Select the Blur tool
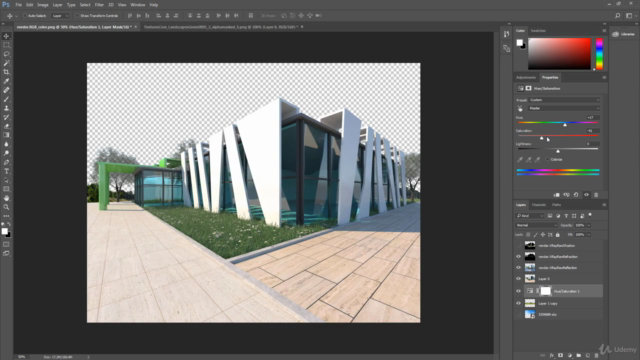The image size is (640, 360). (6, 144)
